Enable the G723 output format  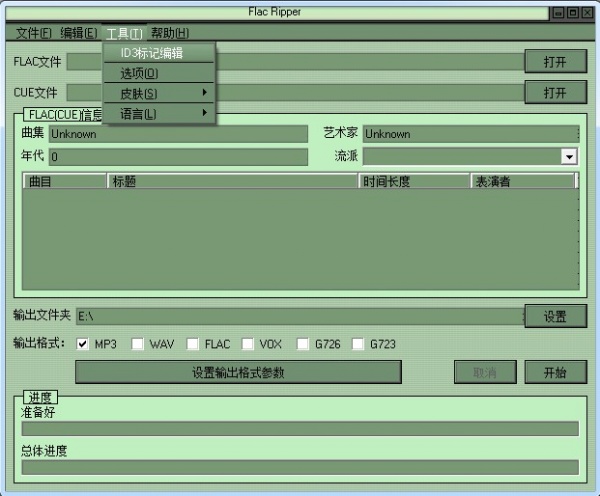[358, 344]
